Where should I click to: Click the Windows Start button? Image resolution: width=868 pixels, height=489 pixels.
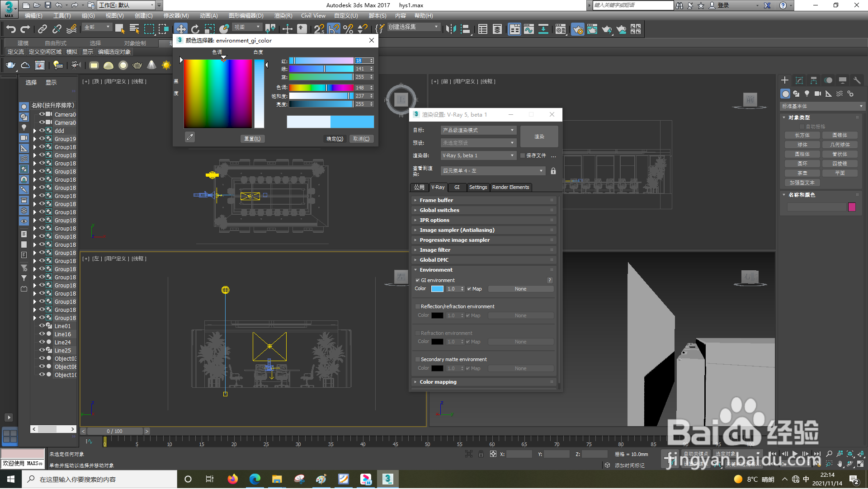[11, 479]
